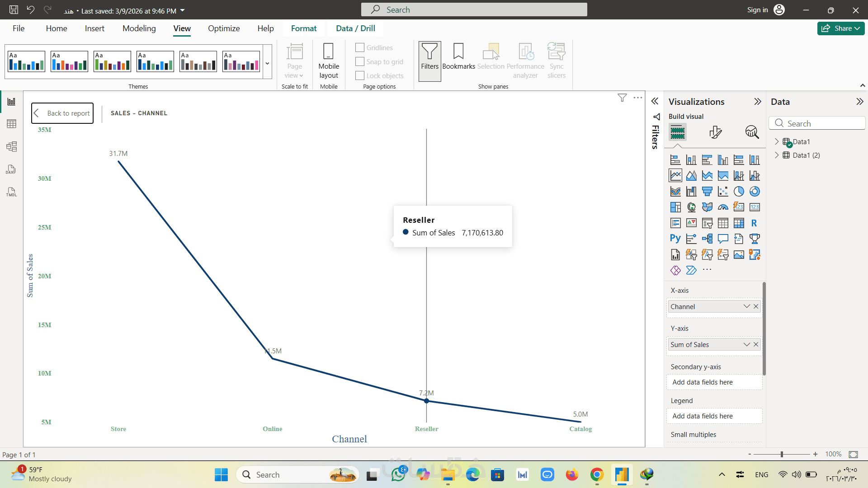This screenshot has width=868, height=488.
Task: Toggle the Lock objects checkbox
Action: [360, 75]
